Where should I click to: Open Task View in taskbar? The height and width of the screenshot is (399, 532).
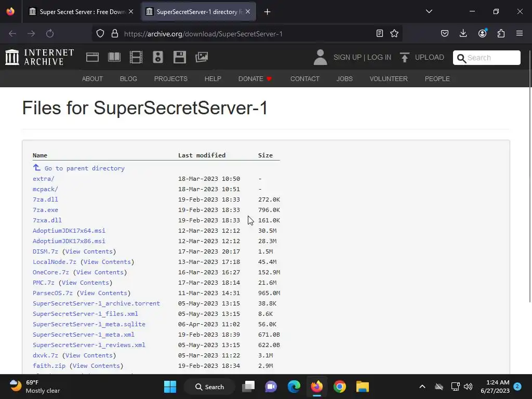(x=248, y=387)
